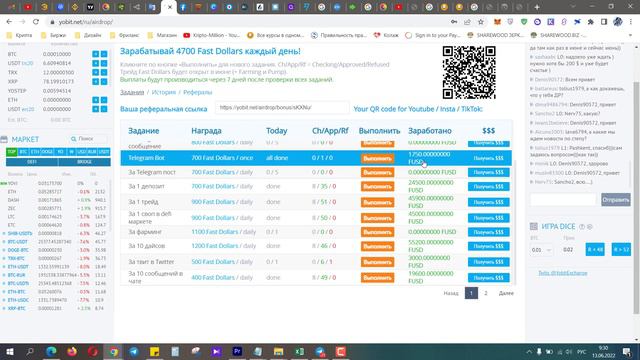Click the 1100 Fast Dollars reward link
The height and width of the screenshot is (360, 640).
(215, 232)
